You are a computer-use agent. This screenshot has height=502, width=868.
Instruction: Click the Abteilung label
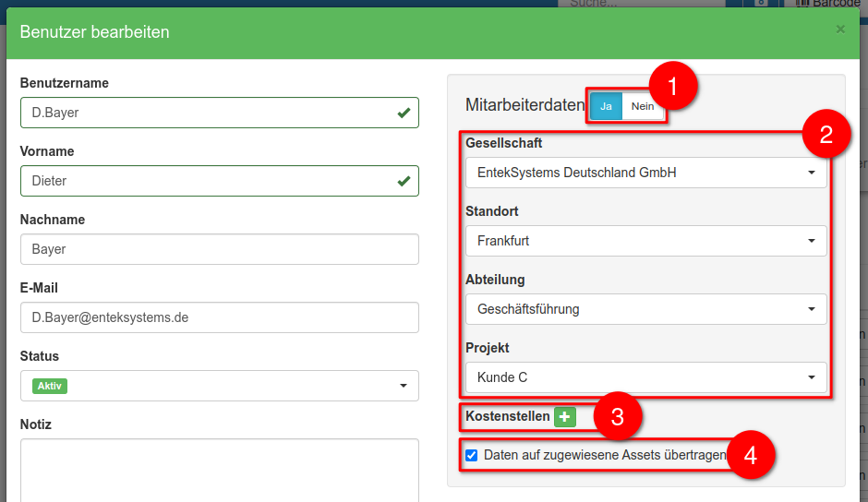[x=495, y=280]
